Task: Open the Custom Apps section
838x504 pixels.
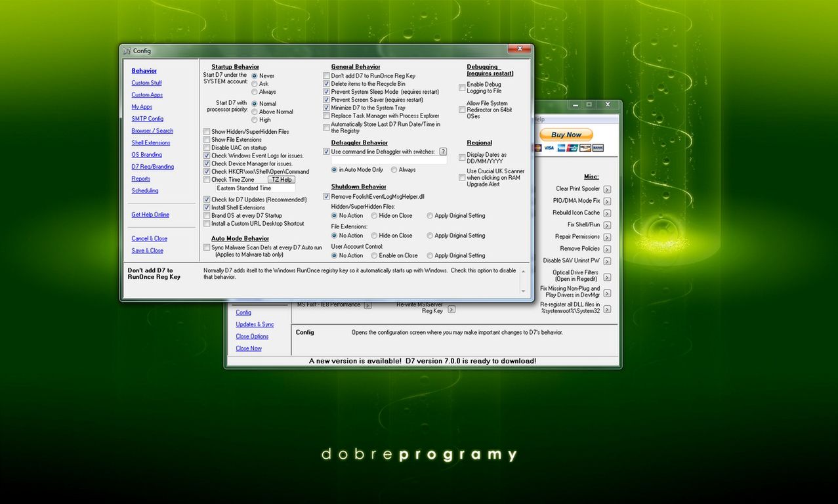Action: pos(147,94)
